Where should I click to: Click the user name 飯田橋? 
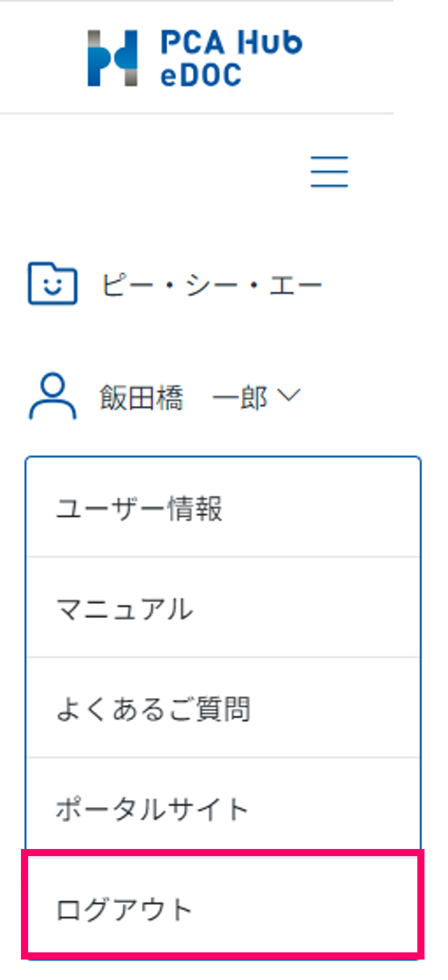tap(141, 398)
